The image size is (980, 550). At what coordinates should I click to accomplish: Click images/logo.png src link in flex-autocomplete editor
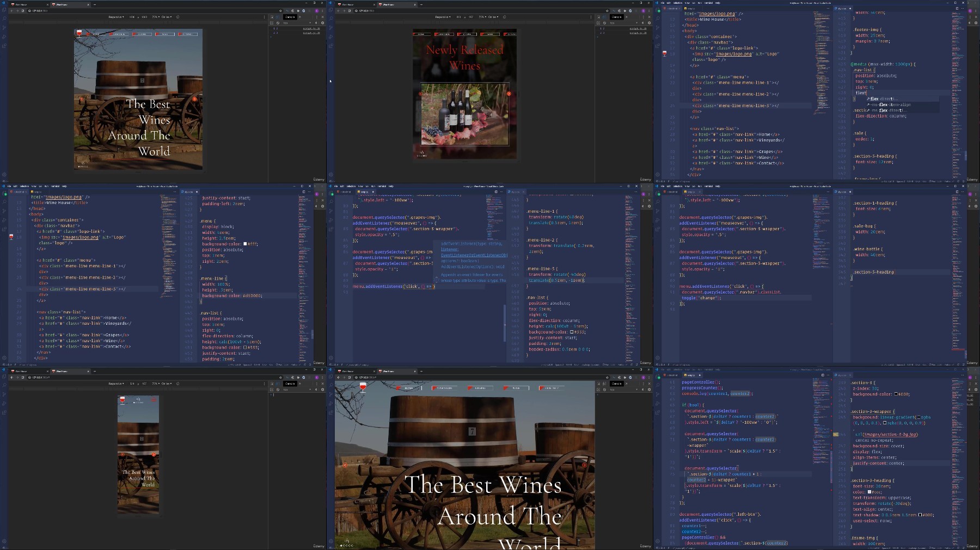(x=733, y=54)
